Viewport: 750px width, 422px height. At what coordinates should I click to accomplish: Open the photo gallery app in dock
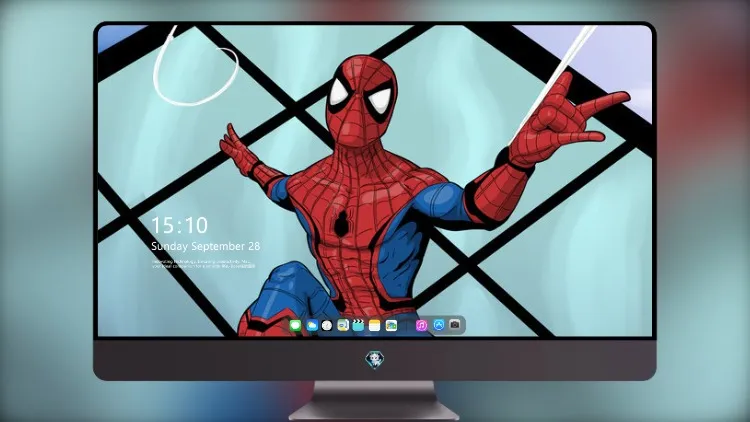pos(391,325)
